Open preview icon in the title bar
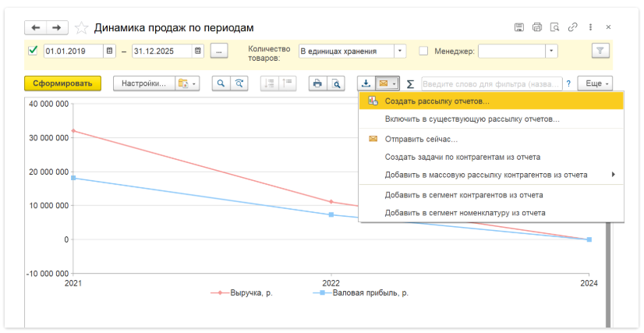The width and height of the screenshot is (644, 333). point(554,27)
